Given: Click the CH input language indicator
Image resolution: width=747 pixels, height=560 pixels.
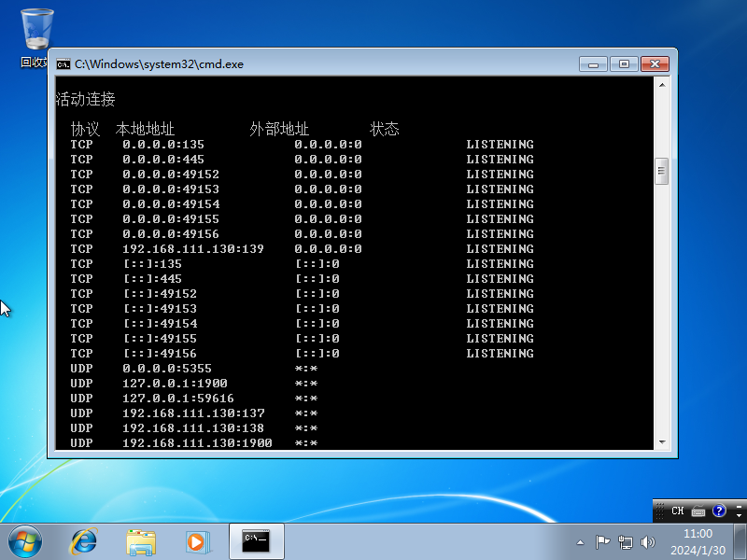Looking at the screenshot, I should tap(678, 511).
